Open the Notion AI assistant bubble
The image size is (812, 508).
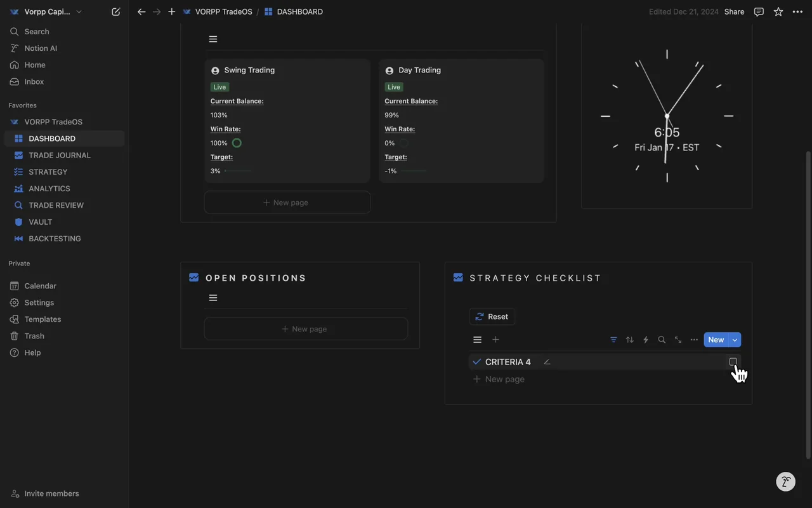tap(786, 481)
